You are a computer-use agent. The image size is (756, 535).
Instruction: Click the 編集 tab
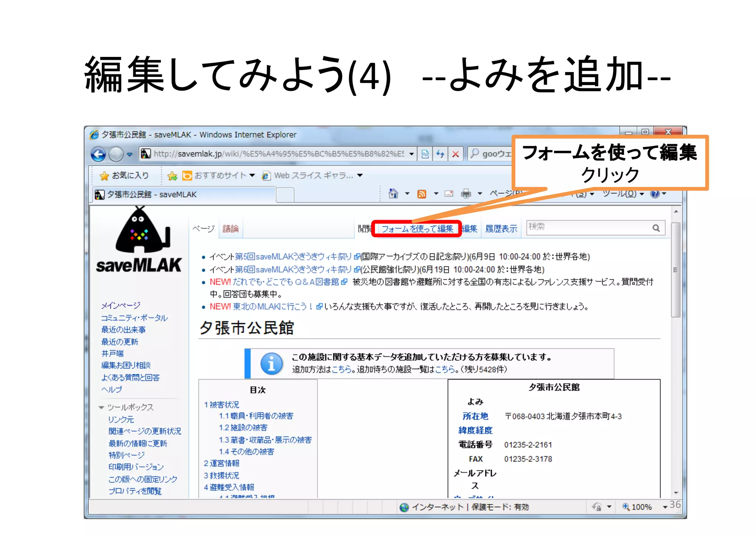(470, 229)
